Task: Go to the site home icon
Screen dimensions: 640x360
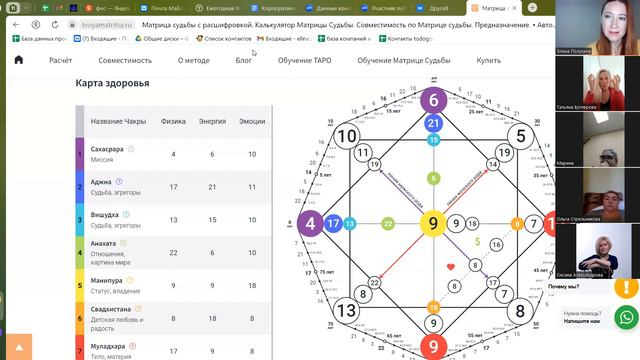Action: (x=18, y=60)
